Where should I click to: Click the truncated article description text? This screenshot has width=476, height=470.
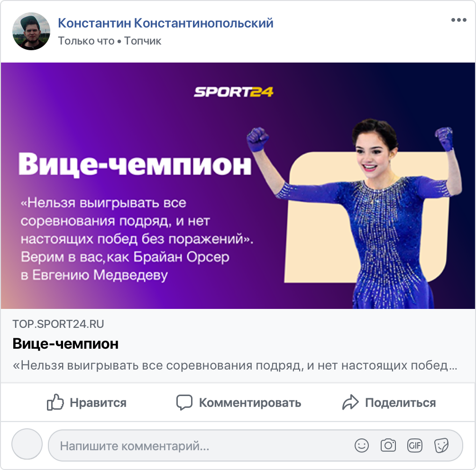coord(235,366)
